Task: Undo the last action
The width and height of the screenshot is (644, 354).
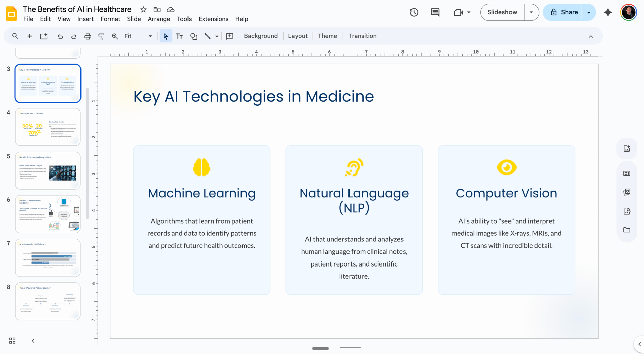Action: coord(60,36)
